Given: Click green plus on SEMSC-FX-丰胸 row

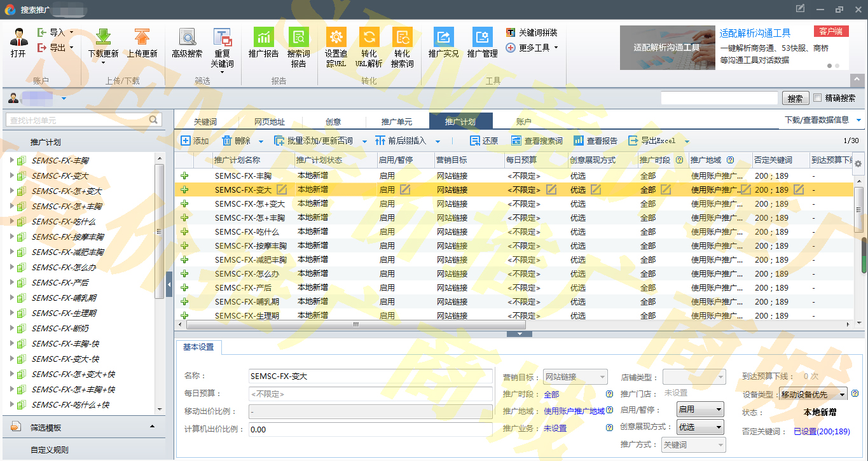Looking at the screenshot, I should 185,176.
